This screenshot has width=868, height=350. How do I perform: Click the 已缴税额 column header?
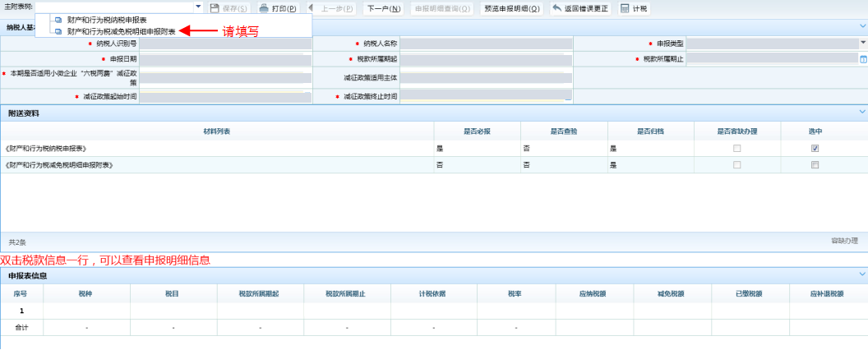pos(750,293)
